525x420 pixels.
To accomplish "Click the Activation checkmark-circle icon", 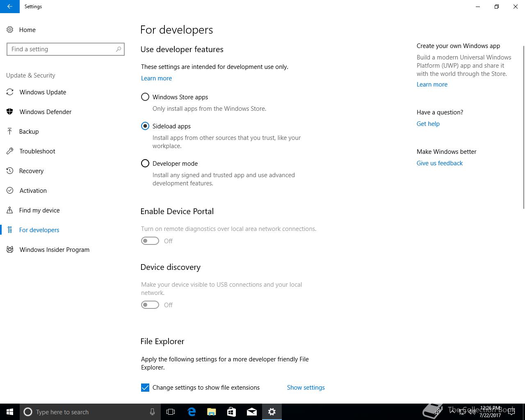I will (10, 191).
